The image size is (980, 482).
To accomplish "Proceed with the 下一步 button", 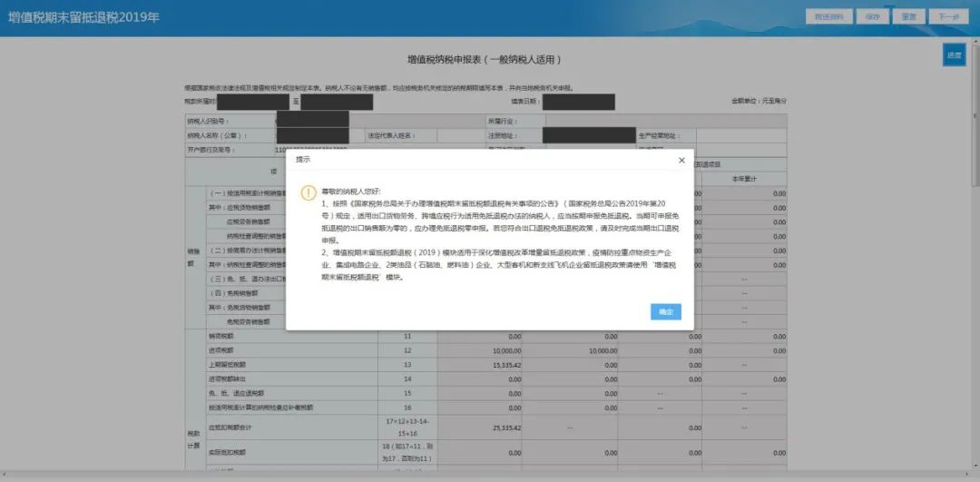I will pyautogui.click(x=949, y=17).
